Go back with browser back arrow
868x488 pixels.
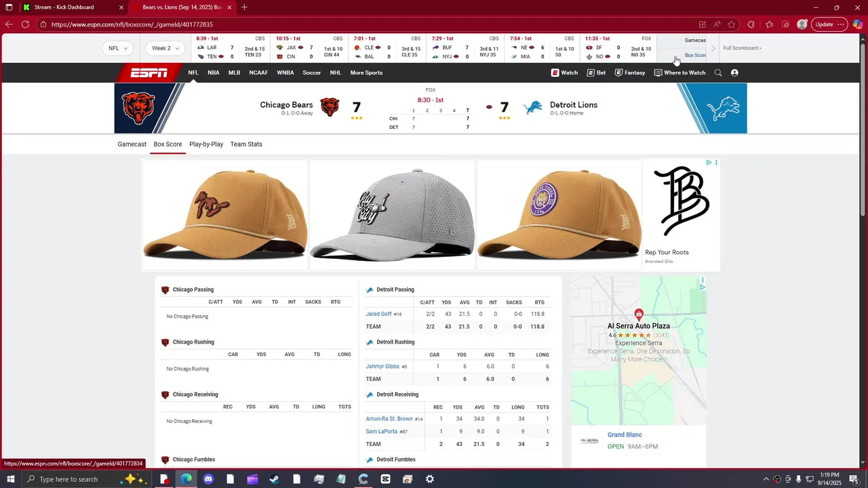coord(9,24)
